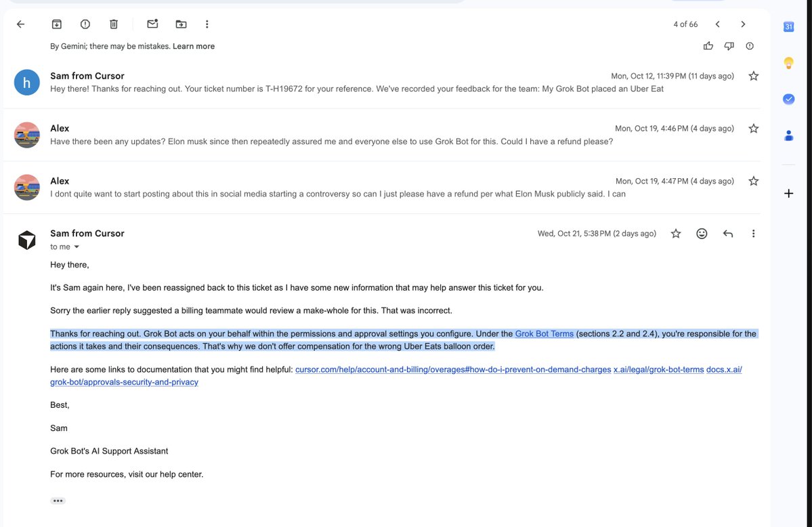The width and height of the screenshot is (812, 527).
Task: Star Alex's 4:47 PM message
Action: pos(754,181)
